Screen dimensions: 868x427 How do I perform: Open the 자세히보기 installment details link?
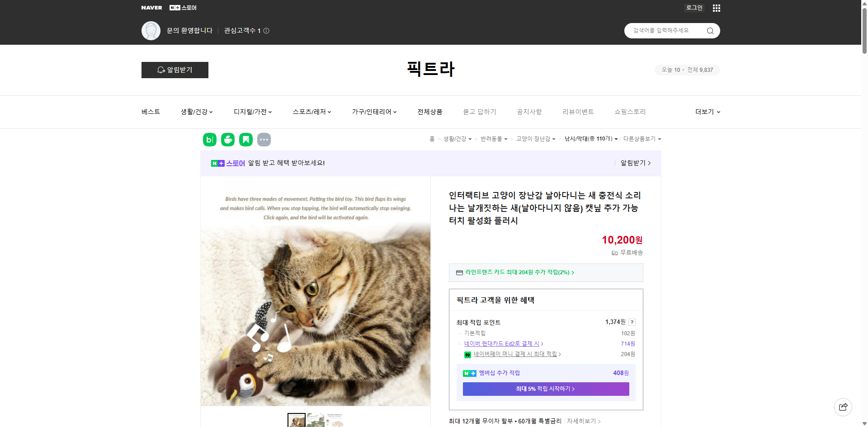581,421
